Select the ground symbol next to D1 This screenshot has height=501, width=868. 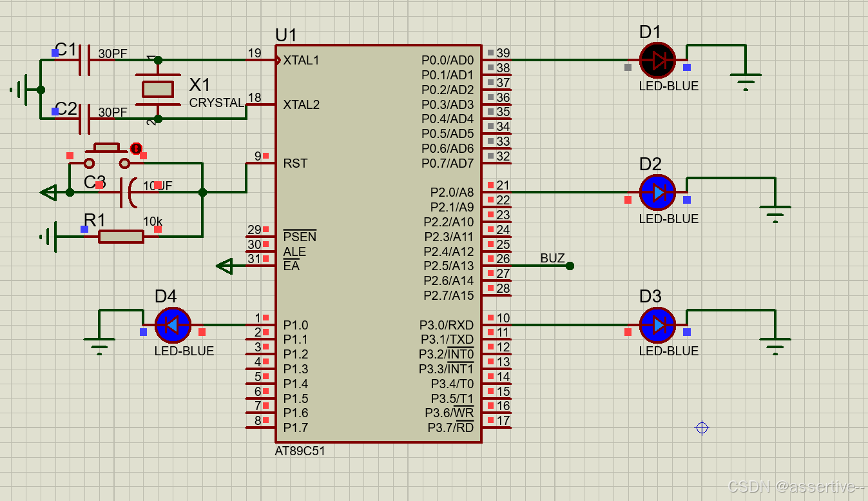tap(746, 81)
